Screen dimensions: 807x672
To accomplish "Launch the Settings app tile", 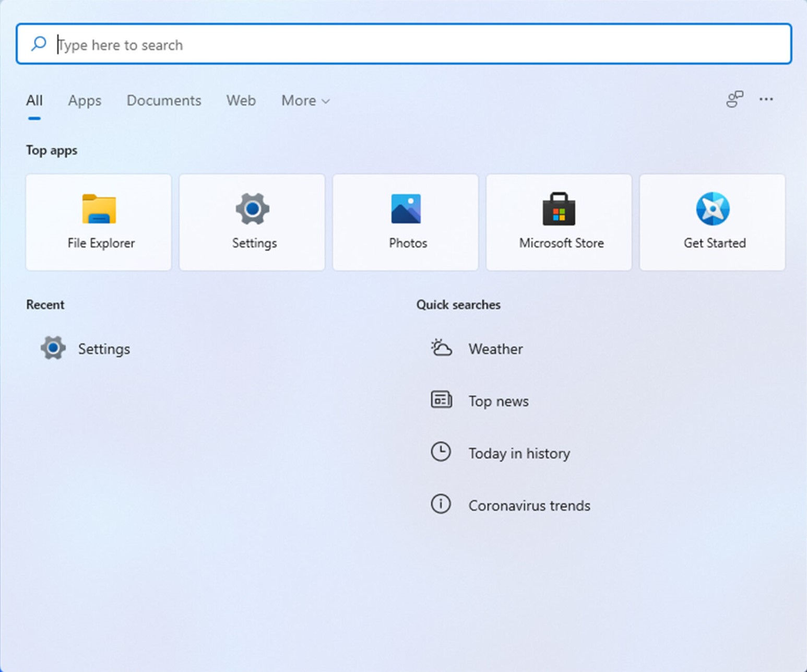I will (252, 222).
